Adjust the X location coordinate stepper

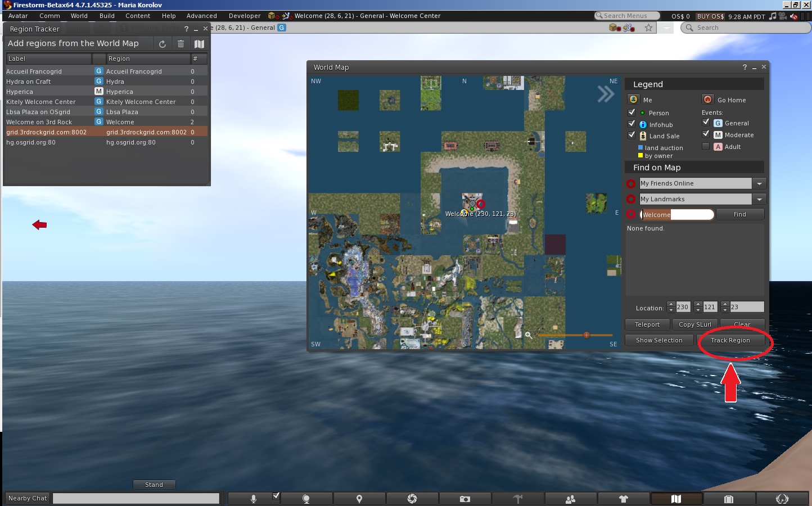point(671,307)
